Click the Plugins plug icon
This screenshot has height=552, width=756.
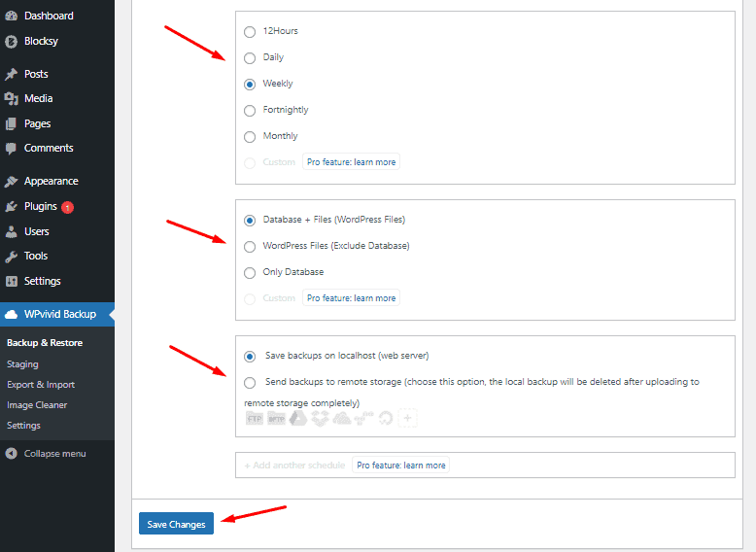tap(11, 207)
